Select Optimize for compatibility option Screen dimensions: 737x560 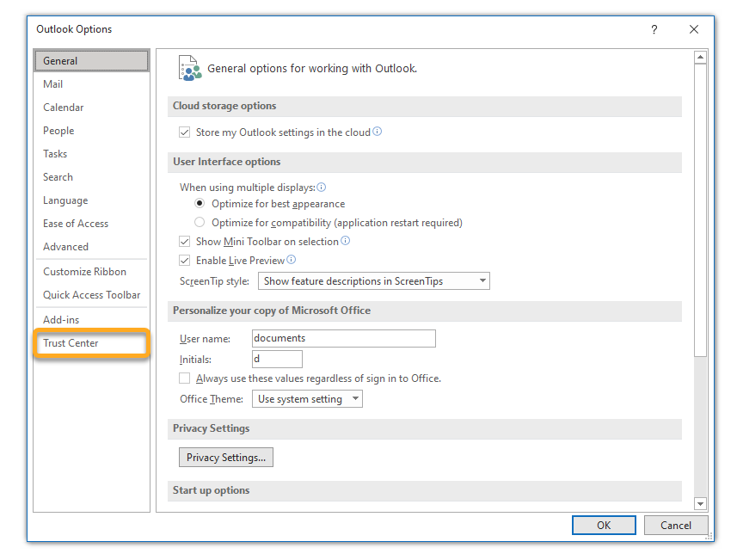point(200,222)
